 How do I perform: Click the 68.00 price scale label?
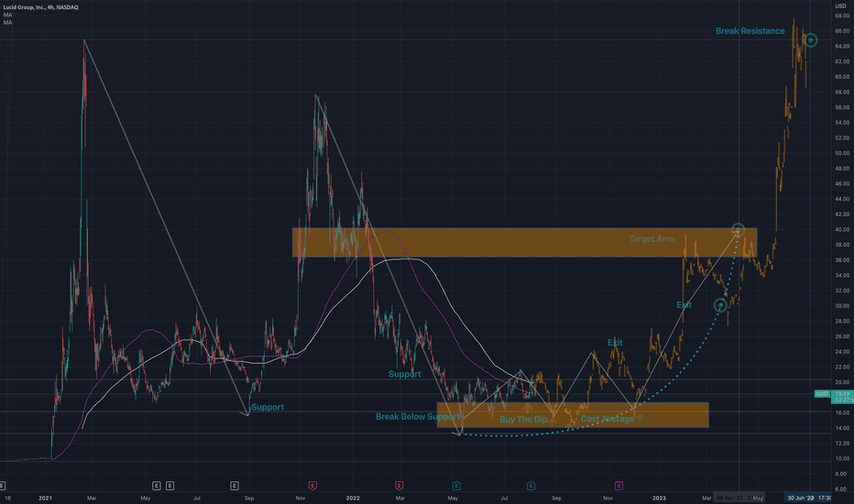coord(842,16)
